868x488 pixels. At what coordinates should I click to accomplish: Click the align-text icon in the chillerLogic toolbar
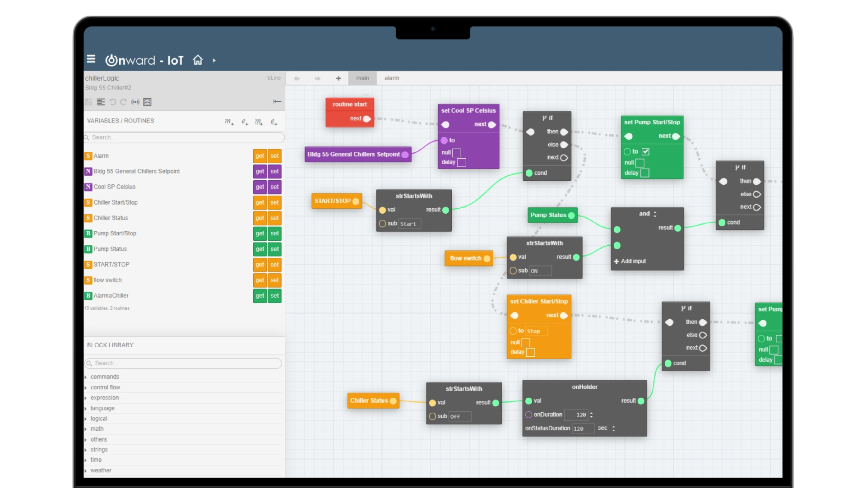[x=101, y=102]
